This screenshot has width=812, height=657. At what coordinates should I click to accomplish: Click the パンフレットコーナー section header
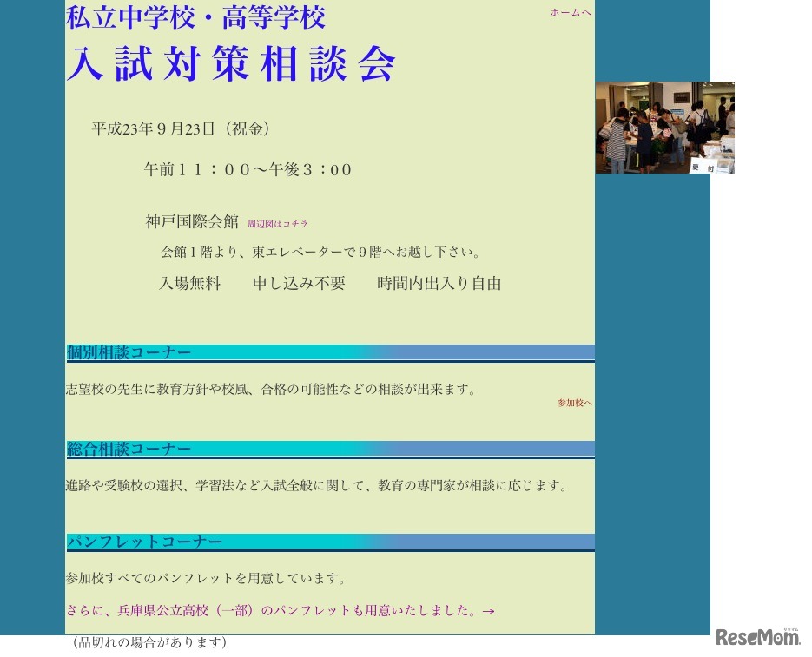point(144,541)
